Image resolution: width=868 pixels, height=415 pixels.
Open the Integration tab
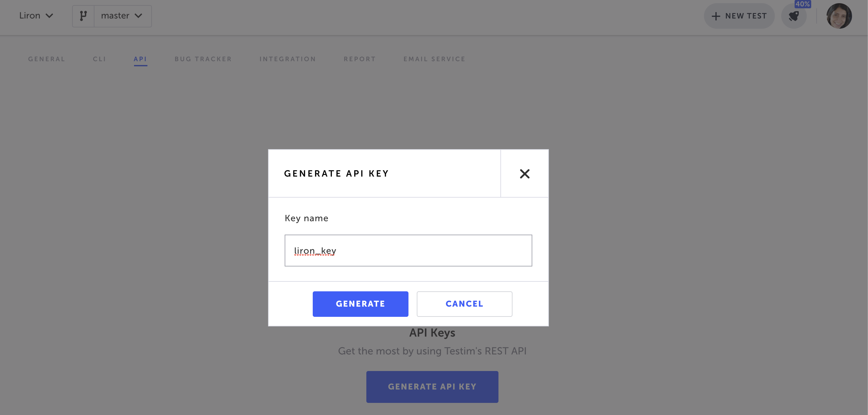tap(288, 59)
